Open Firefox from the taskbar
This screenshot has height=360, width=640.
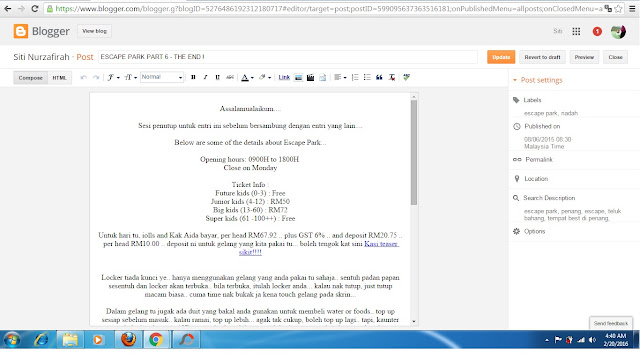point(128,340)
